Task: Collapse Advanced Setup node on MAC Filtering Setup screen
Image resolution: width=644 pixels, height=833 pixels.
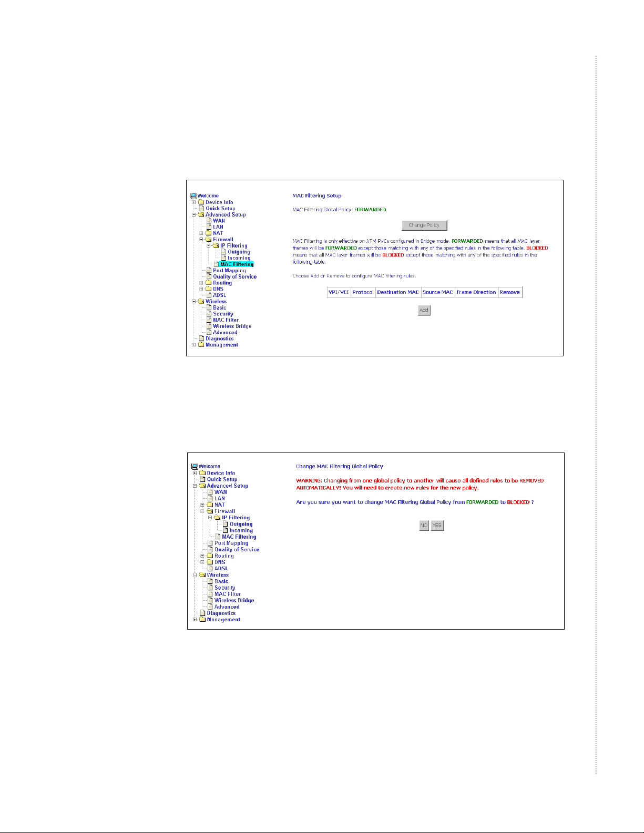Action: [193, 214]
